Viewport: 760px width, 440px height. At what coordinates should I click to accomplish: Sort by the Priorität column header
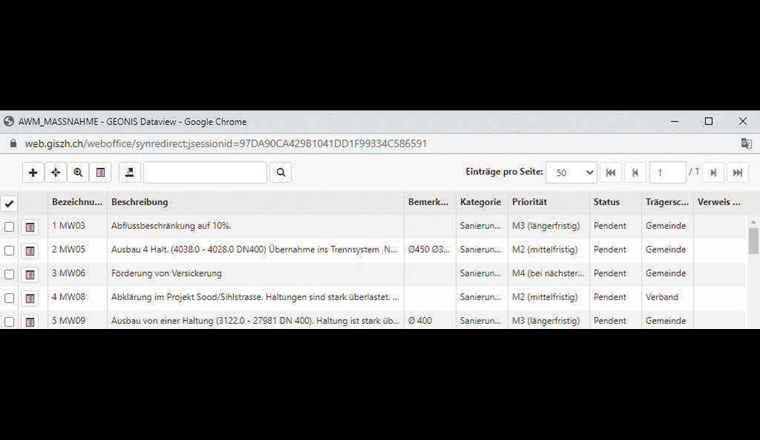coord(530,202)
